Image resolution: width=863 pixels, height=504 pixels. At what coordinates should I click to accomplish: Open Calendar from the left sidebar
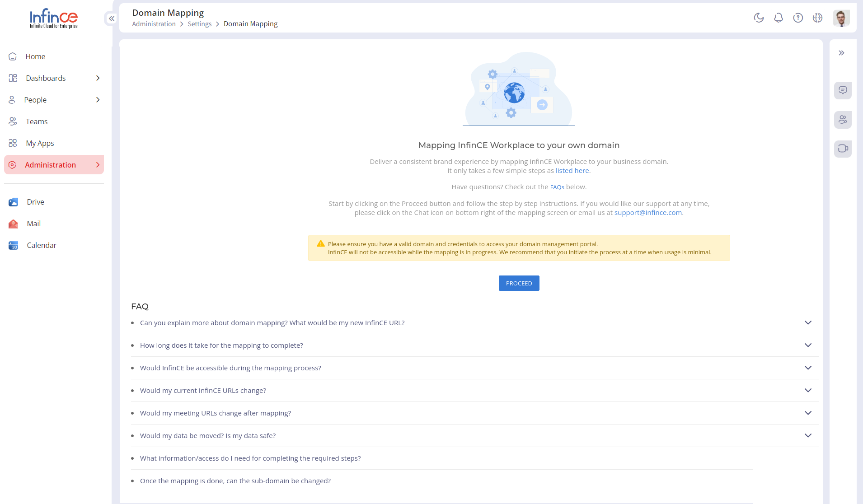tap(41, 245)
